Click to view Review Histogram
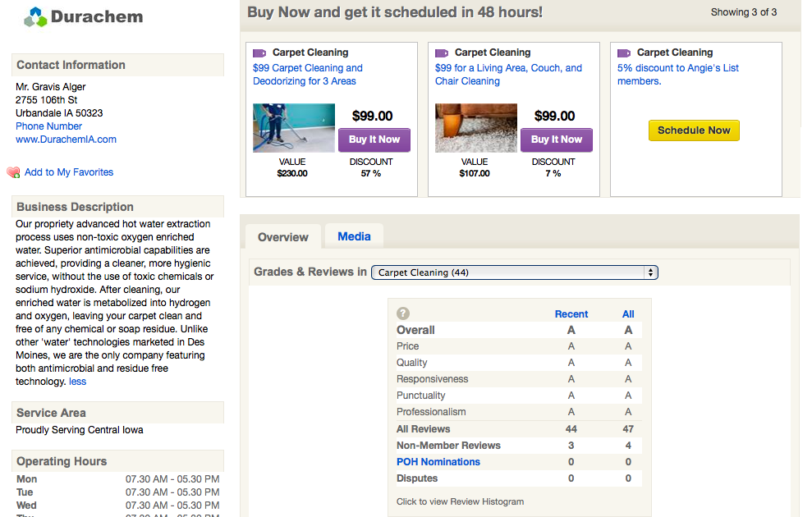This screenshot has width=812, height=517. [460, 501]
